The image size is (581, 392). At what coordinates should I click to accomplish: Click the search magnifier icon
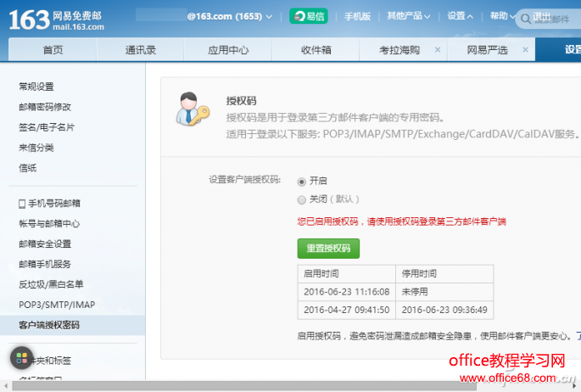525,19
